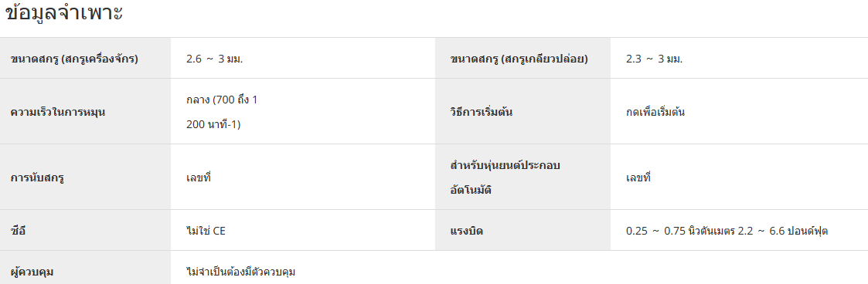Select the สำหรับหุ่นยนต์ประกอบอัตโนมัติ label
The width and height of the screenshot is (868, 284).
click(505, 177)
